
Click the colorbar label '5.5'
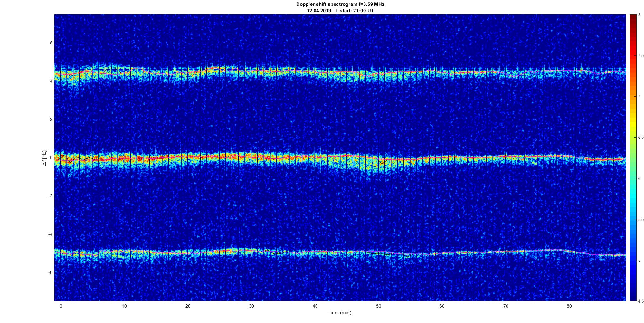point(641,220)
